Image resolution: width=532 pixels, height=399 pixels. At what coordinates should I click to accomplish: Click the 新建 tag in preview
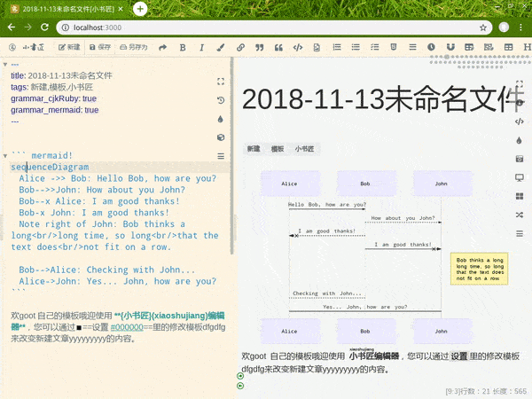[x=254, y=149]
